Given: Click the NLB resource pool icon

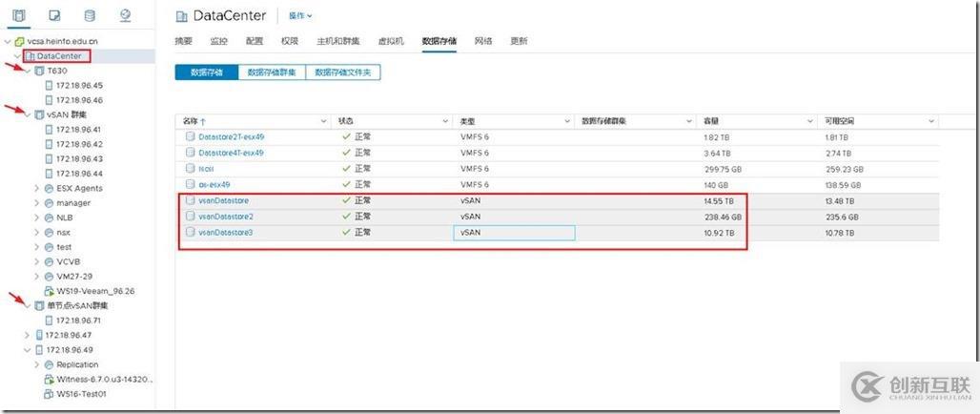Looking at the screenshot, I should tap(50, 217).
